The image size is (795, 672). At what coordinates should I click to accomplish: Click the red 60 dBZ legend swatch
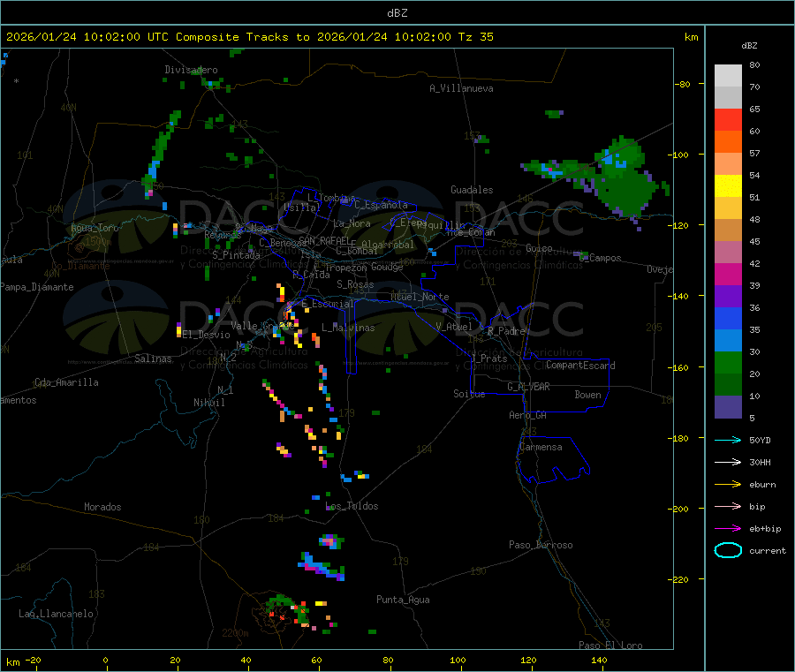click(x=728, y=119)
